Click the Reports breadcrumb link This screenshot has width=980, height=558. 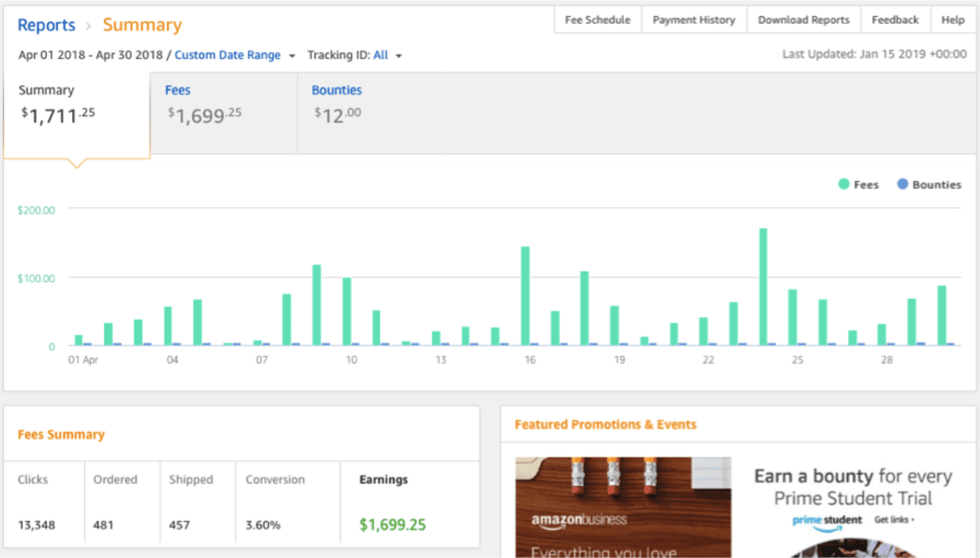point(47,25)
